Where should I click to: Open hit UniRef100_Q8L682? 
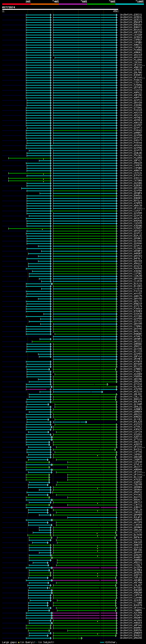click(131, 394)
